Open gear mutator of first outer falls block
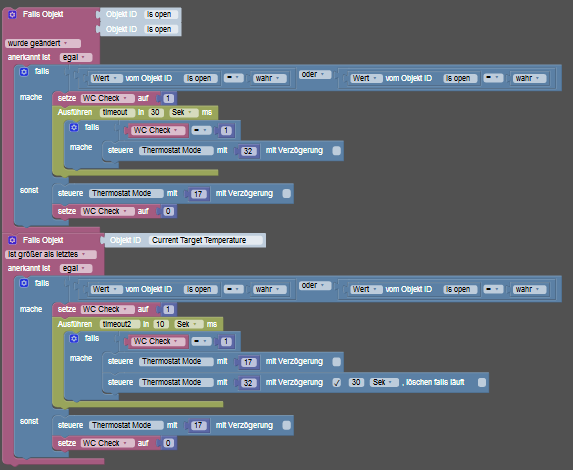 pos(24,72)
